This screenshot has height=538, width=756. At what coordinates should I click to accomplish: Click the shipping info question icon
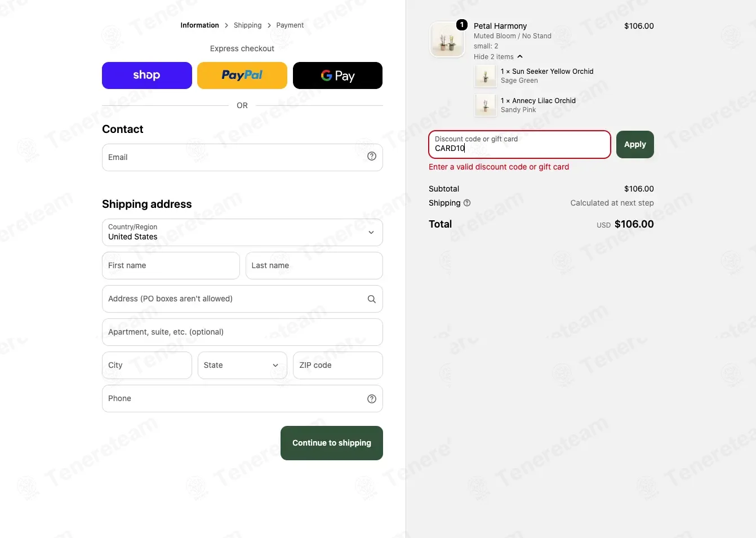[467, 203]
